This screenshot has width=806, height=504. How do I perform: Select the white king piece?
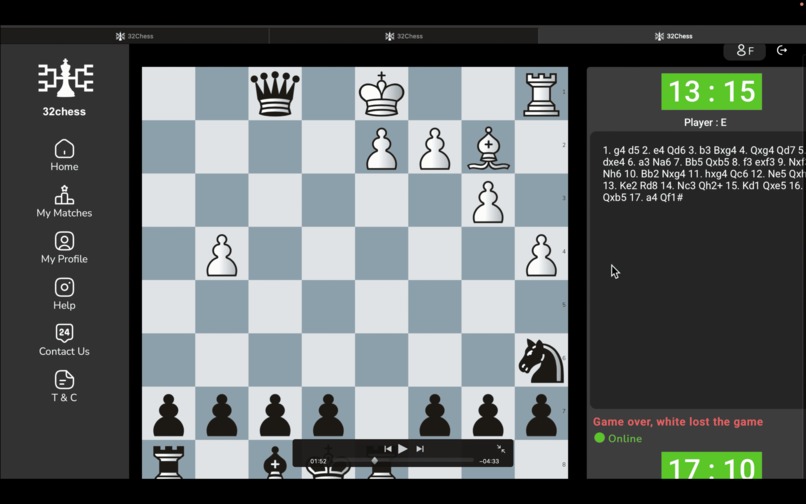coord(381,94)
